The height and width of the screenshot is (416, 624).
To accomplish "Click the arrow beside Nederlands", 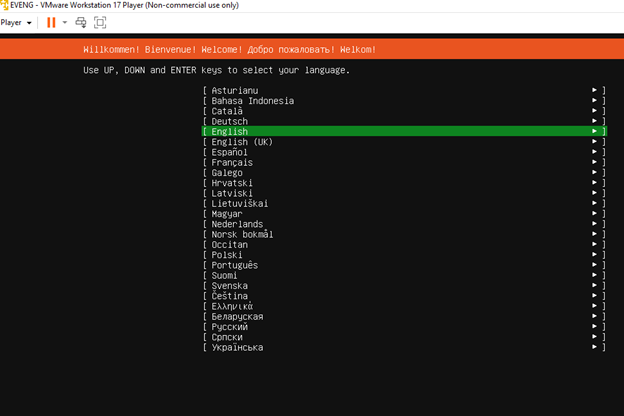I will (x=595, y=224).
